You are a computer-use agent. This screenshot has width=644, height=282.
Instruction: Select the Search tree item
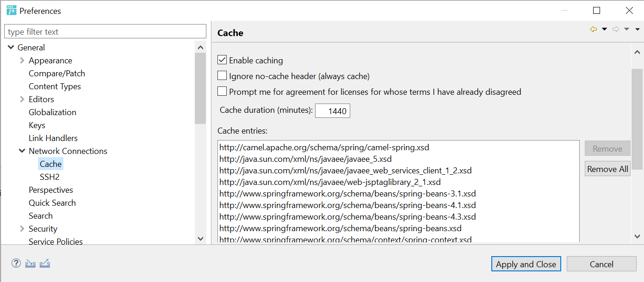[41, 216]
